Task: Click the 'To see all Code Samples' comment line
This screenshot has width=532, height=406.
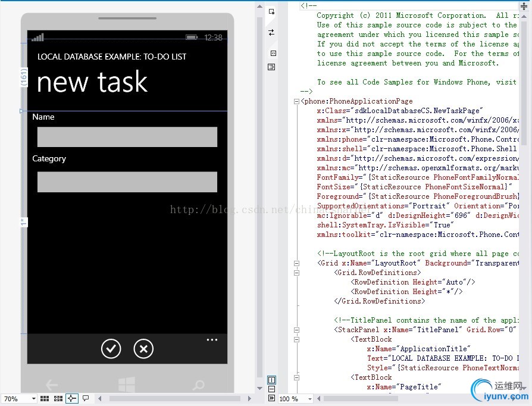Action: [417, 82]
